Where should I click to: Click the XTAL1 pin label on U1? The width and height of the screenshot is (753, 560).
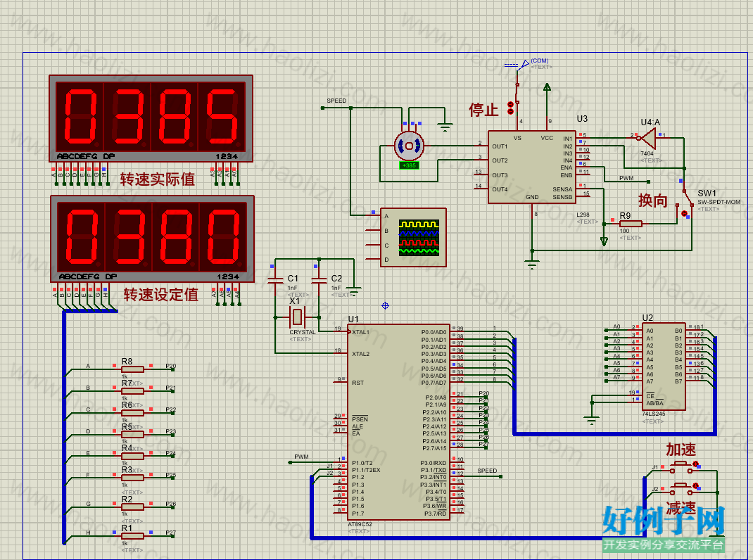360,332
